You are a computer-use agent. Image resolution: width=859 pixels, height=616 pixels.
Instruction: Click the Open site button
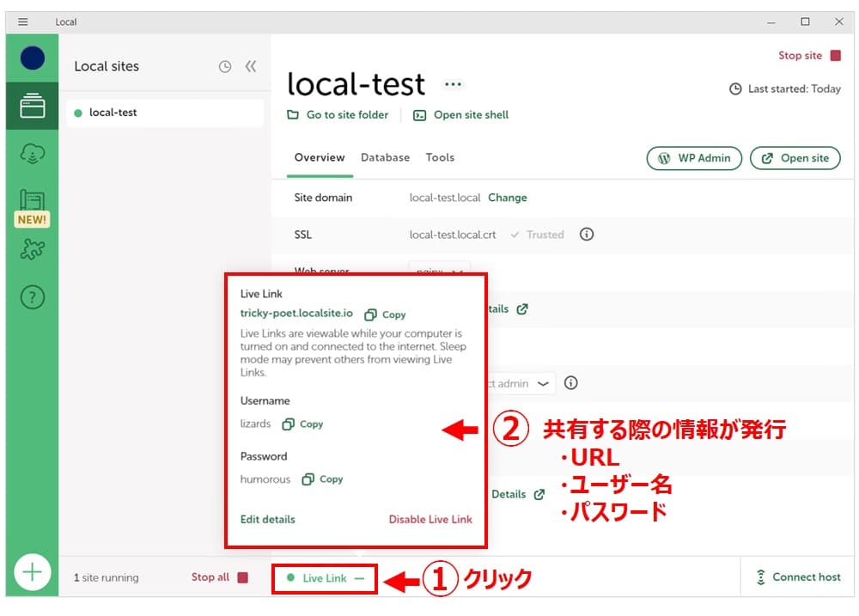coord(795,158)
